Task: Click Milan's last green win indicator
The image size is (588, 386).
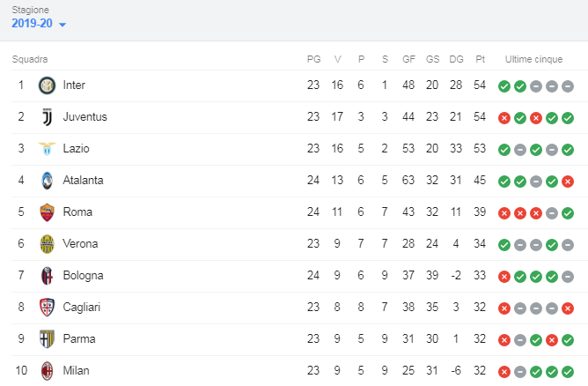Action: 568,372
